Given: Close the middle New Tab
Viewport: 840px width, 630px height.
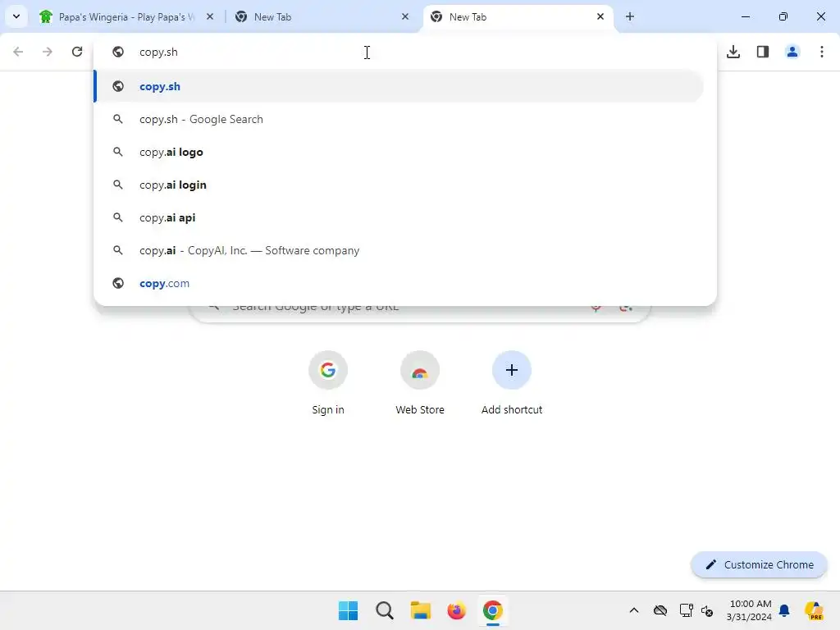Looking at the screenshot, I should tap(405, 16).
